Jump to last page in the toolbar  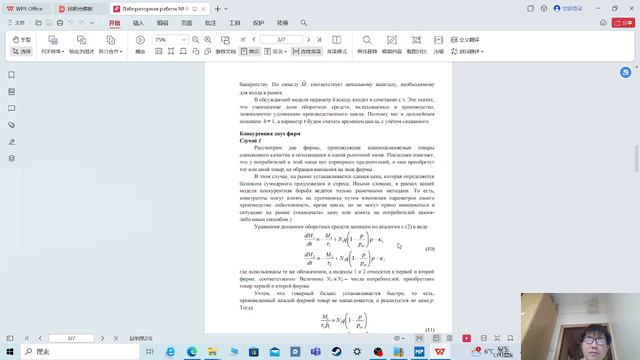(319, 40)
